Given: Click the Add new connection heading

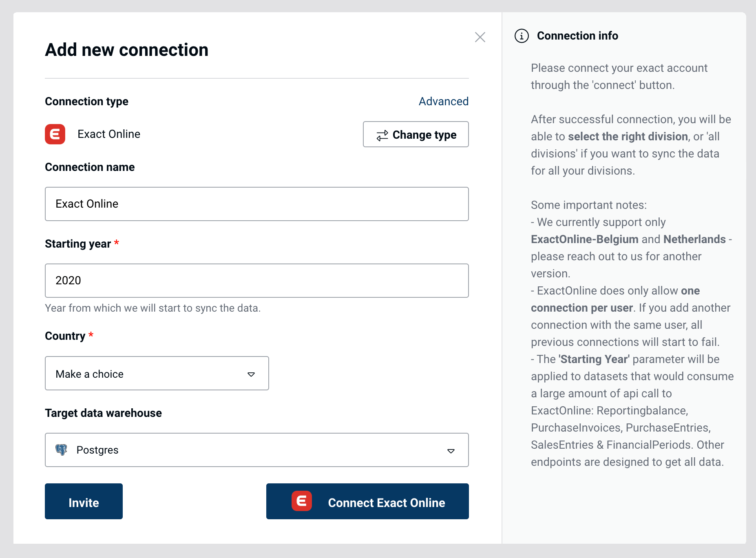Looking at the screenshot, I should tap(127, 50).
